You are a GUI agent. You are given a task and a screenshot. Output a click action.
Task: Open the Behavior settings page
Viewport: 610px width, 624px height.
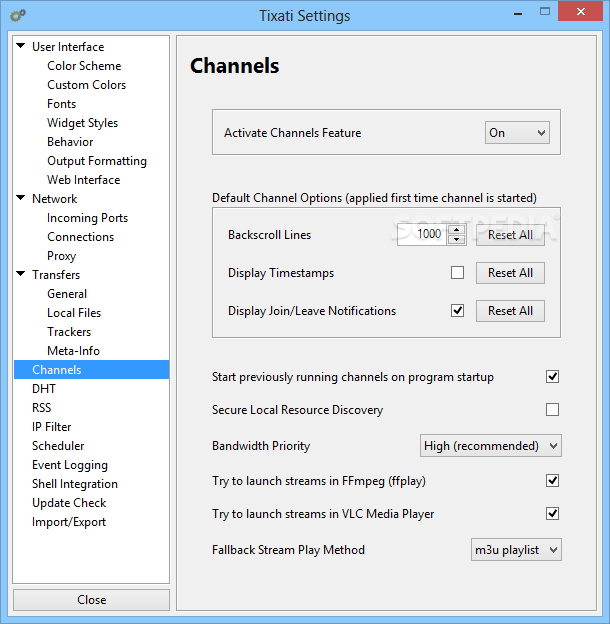(70, 142)
